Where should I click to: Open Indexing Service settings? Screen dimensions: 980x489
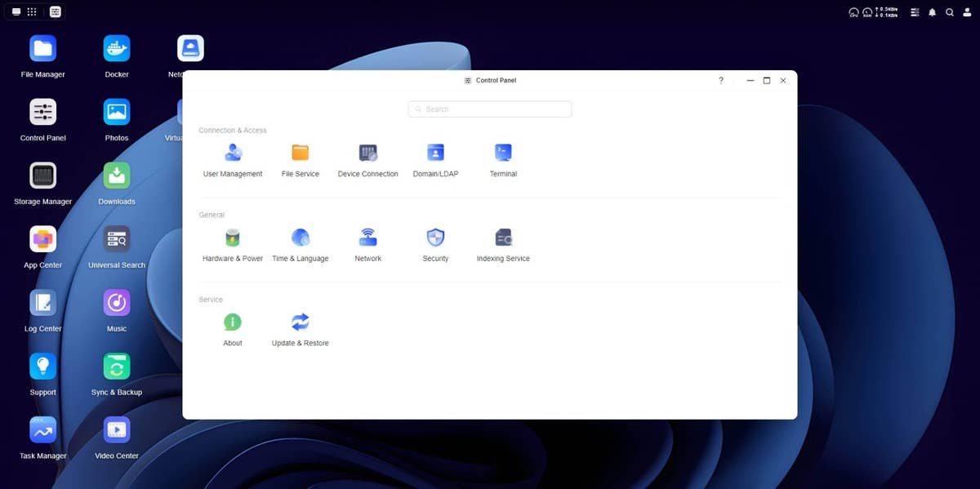[503, 238]
